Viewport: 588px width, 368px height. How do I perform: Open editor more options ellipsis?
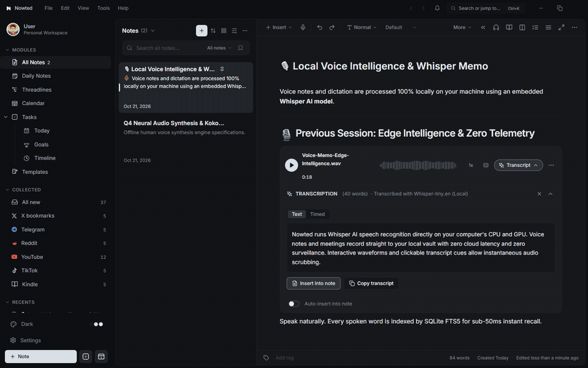pos(575,28)
